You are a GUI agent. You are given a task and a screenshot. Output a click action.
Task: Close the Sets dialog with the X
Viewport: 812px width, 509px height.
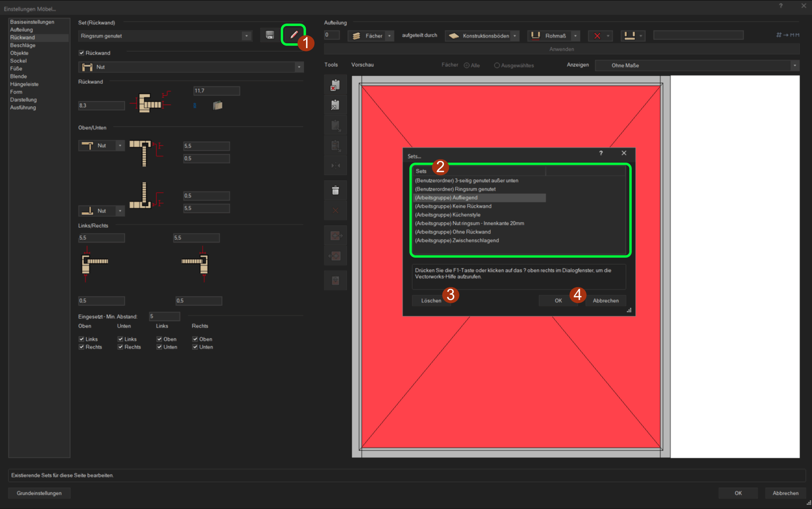pyautogui.click(x=624, y=153)
